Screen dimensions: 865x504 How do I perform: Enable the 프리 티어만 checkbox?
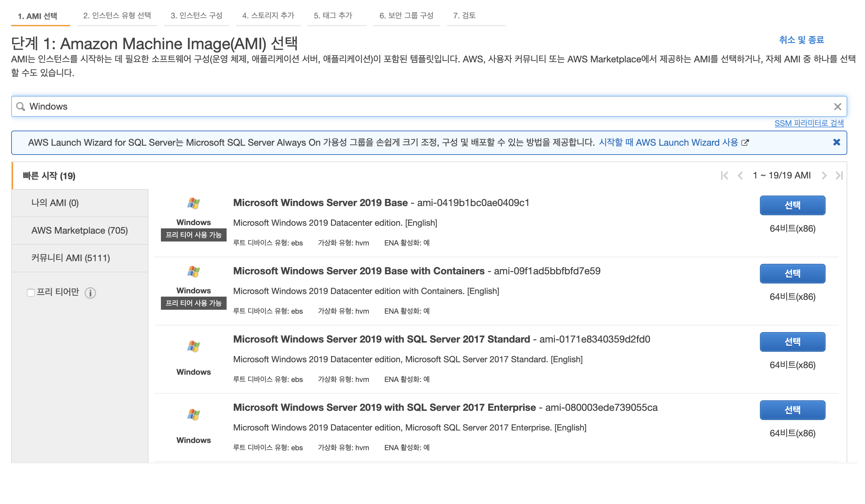[x=31, y=292]
